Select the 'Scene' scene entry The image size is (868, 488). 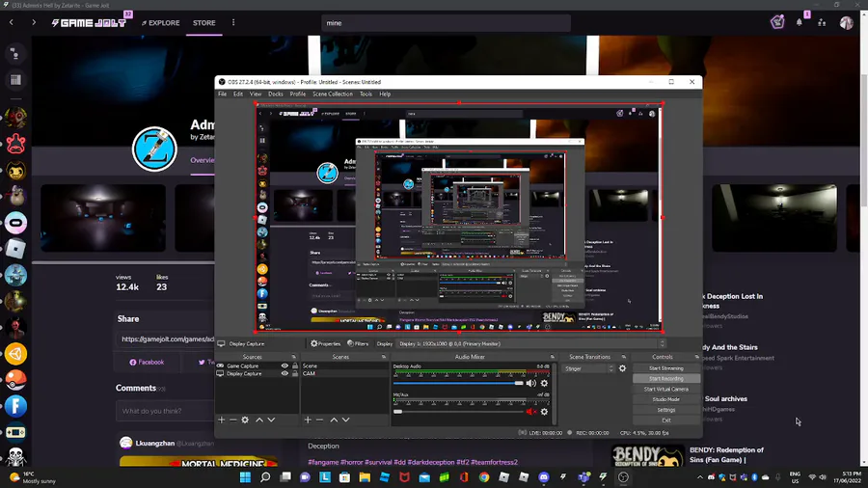coord(344,366)
